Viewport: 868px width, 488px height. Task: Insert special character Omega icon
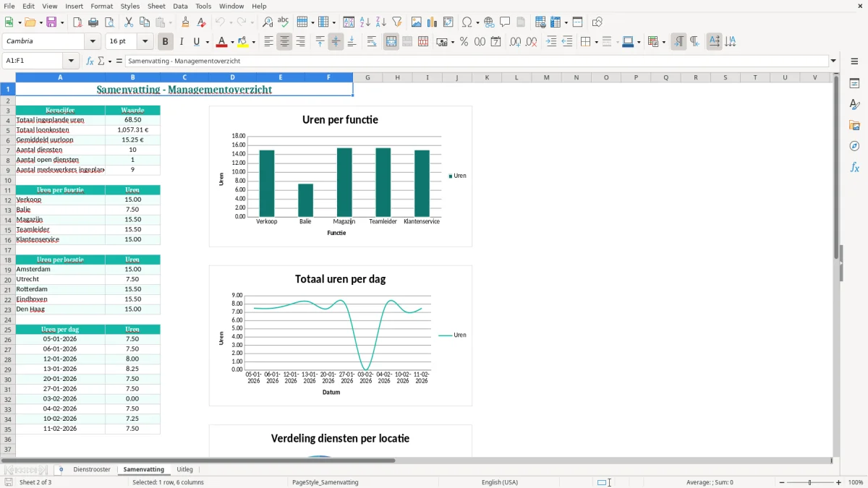coord(467,22)
